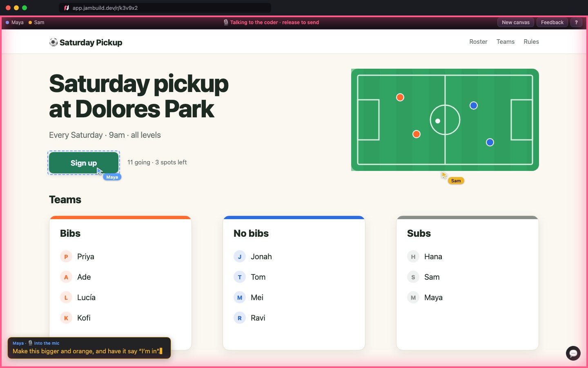588x368 pixels.
Task: Click Jonah's avatar badge
Action: pos(240,256)
